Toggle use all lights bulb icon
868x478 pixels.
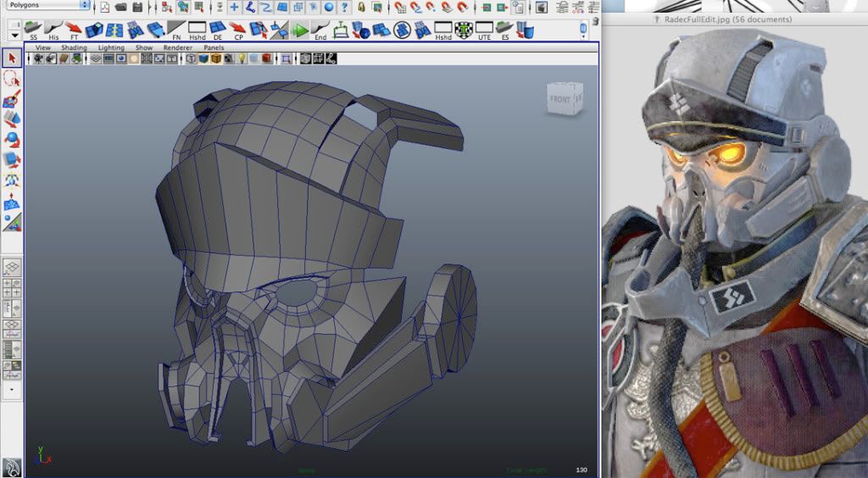pyautogui.click(x=242, y=58)
